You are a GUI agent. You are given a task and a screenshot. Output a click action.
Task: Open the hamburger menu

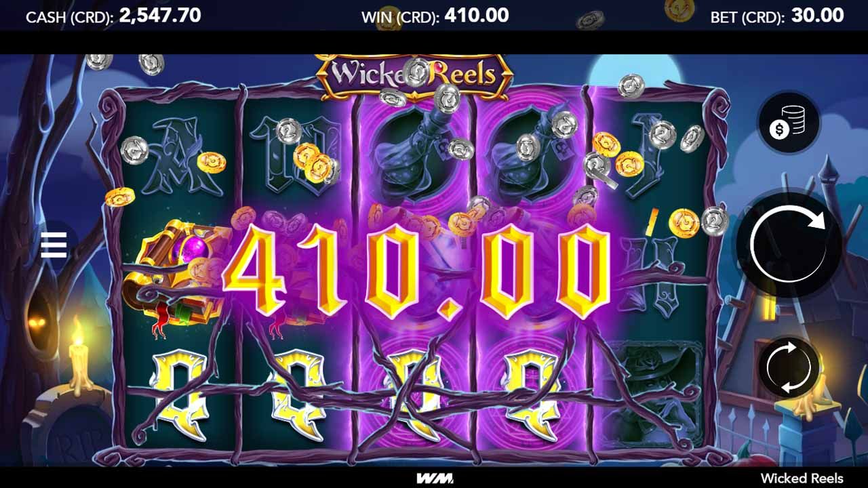54,245
